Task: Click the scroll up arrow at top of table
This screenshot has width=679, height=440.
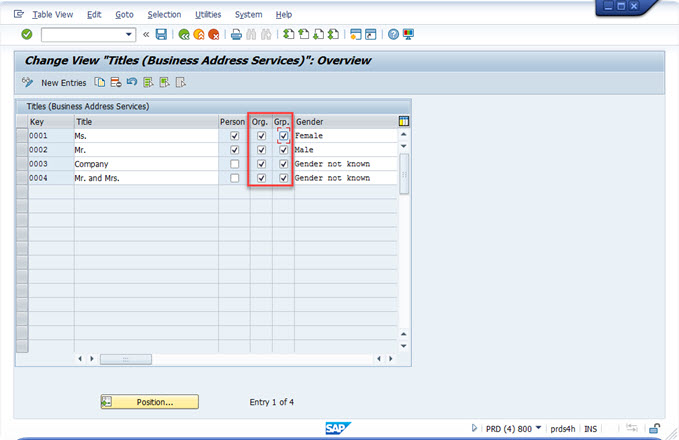Action: pos(404,135)
